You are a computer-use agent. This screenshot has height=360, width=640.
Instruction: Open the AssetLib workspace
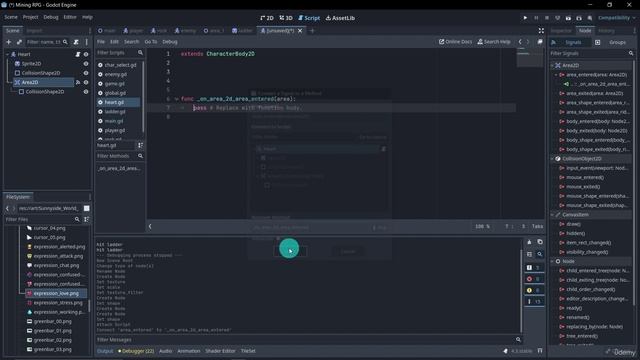(x=340, y=18)
